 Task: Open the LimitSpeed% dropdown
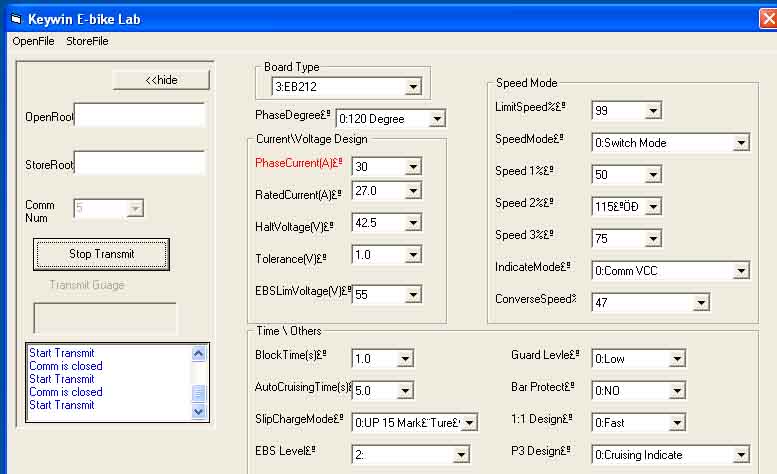coord(652,111)
